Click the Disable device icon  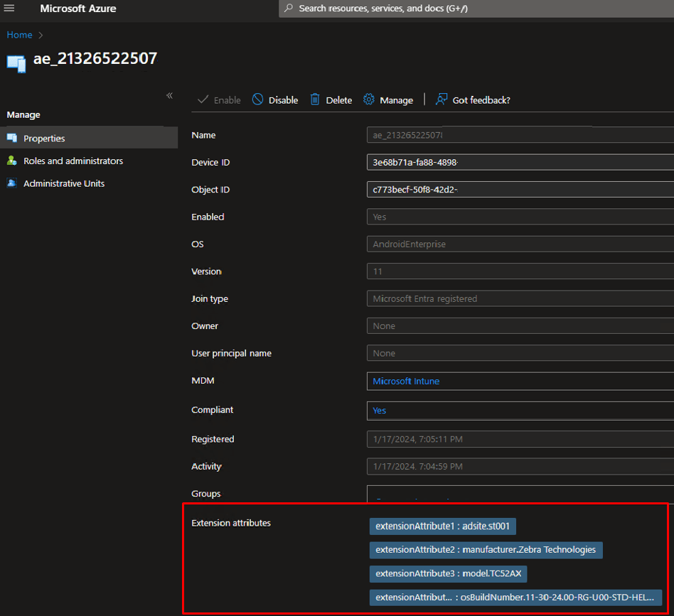(x=257, y=100)
